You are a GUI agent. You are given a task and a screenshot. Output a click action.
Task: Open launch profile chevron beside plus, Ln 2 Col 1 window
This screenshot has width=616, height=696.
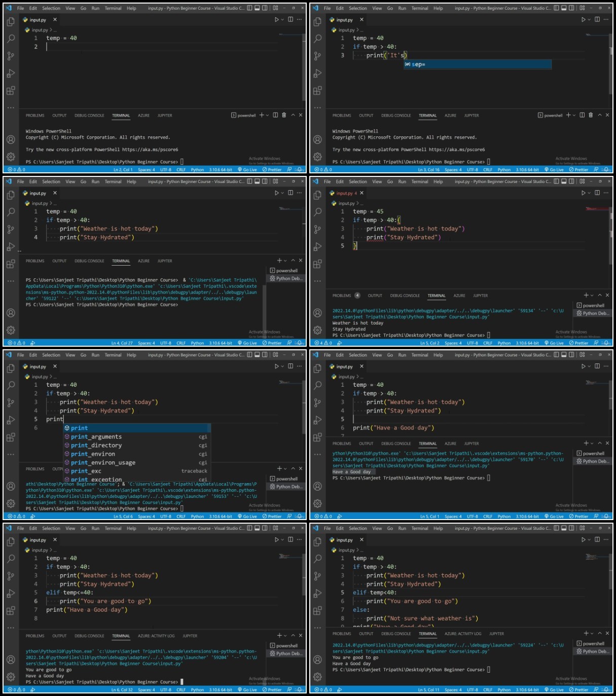tap(268, 115)
